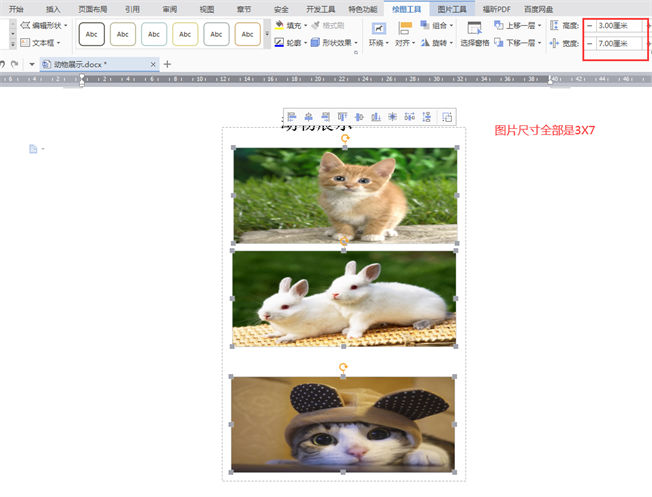Select the first black-outlined Abc shape style
652x497 pixels.
(91, 34)
